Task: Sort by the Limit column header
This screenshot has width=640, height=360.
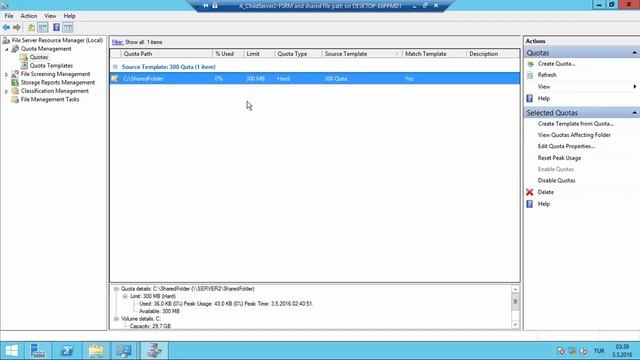Action: click(x=259, y=54)
